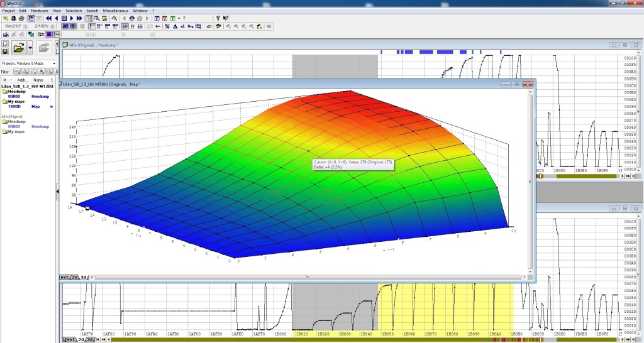The width and height of the screenshot is (644, 343).
Task: Click the rotation spinner next to Rot:210°
Action: pos(26,26)
